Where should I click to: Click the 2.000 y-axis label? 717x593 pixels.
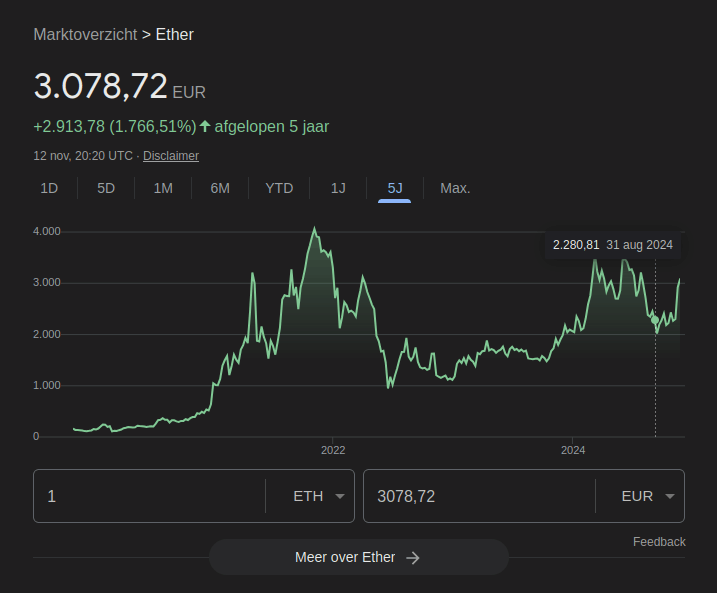point(47,334)
